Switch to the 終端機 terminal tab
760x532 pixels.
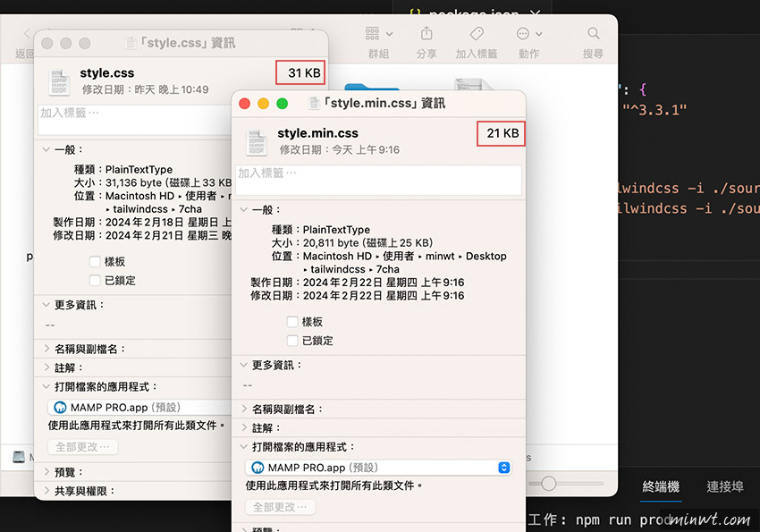click(661, 486)
